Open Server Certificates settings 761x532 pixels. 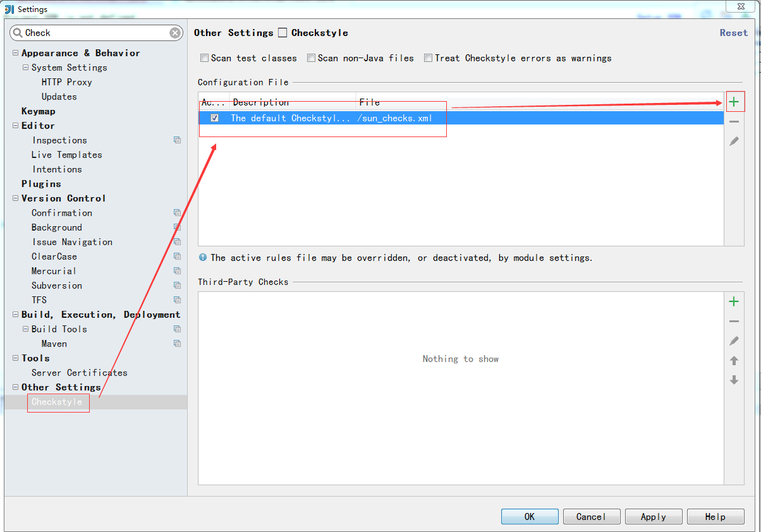pyautogui.click(x=80, y=373)
